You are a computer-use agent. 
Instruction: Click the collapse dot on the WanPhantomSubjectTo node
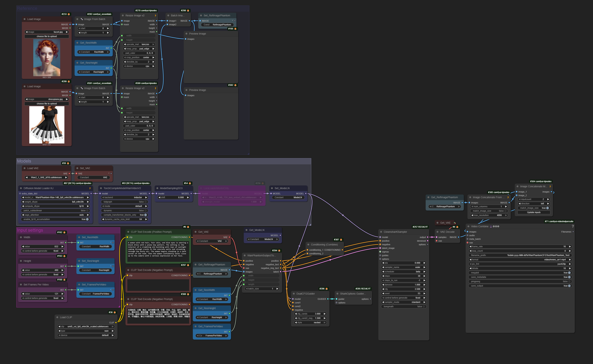pos(244,255)
